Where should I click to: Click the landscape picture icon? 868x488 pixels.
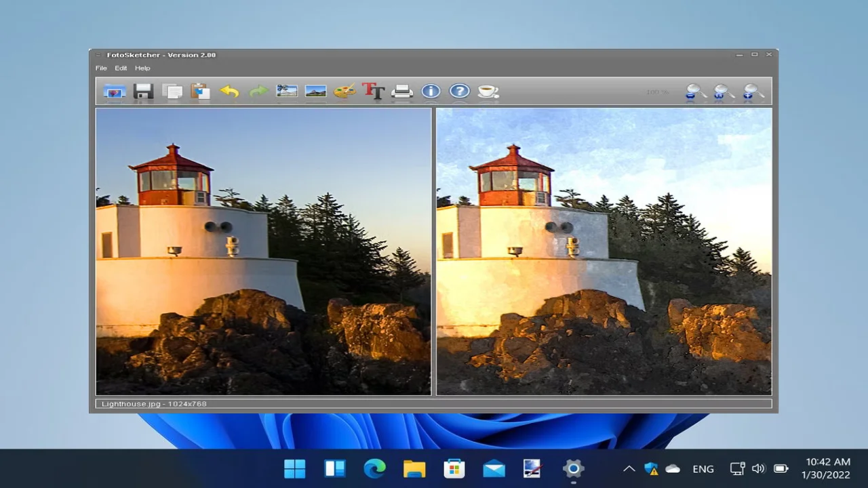(x=316, y=91)
